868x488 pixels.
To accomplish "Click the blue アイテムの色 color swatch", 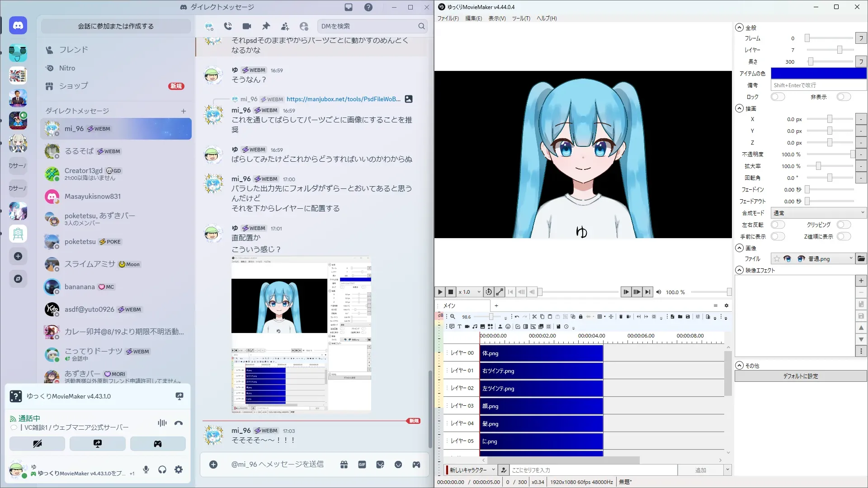I will click(x=818, y=73).
